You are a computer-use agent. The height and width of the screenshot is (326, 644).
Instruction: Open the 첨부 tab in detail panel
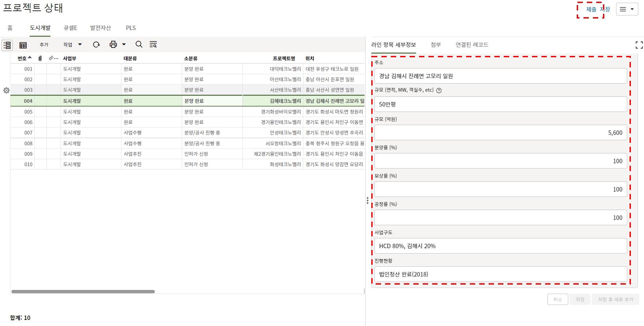click(x=435, y=45)
